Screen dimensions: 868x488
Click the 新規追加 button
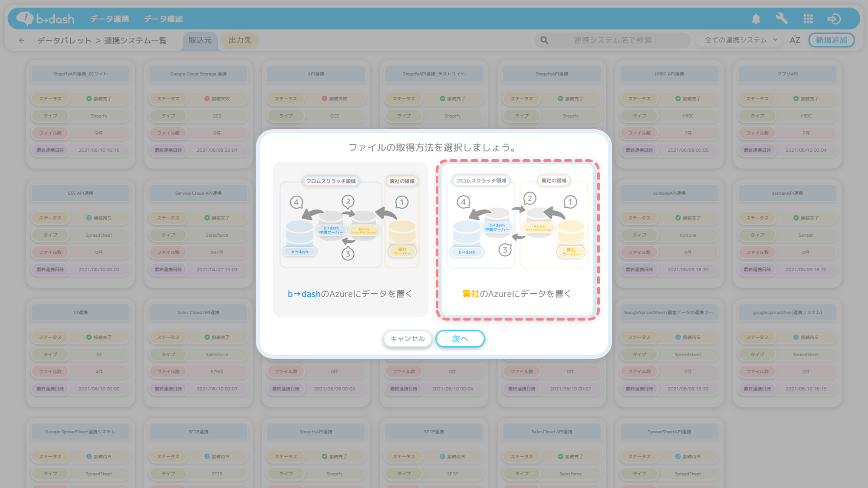tap(831, 40)
